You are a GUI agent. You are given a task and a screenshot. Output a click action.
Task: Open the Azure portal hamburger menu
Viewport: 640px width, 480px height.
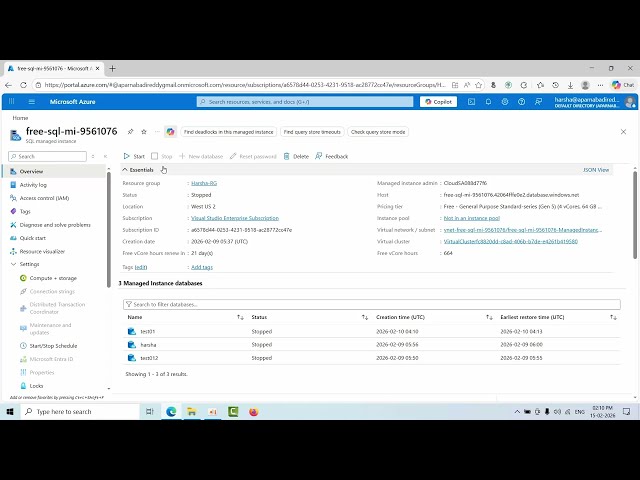31,102
